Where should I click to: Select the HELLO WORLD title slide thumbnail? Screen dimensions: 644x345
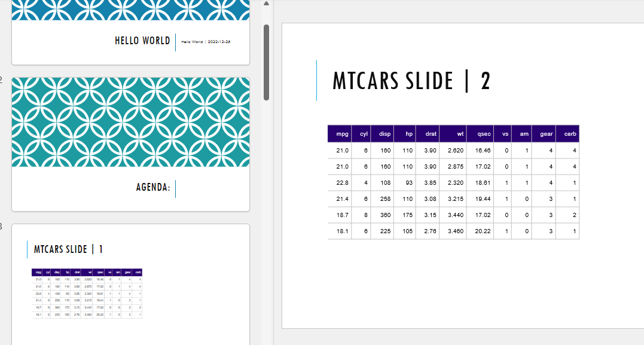click(x=130, y=32)
